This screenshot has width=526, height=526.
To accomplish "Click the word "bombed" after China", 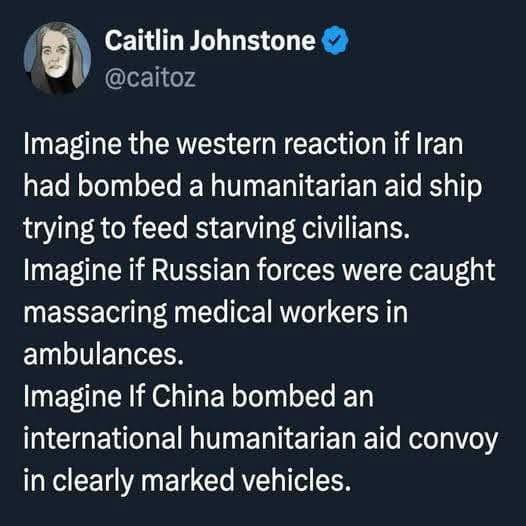I will click(283, 396).
